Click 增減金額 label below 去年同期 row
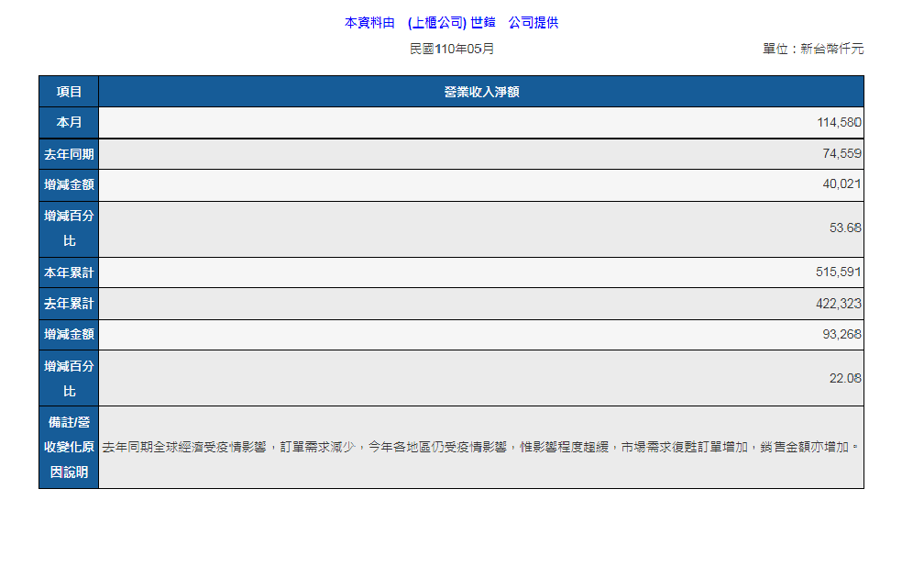The height and width of the screenshot is (578, 924). coord(69,185)
